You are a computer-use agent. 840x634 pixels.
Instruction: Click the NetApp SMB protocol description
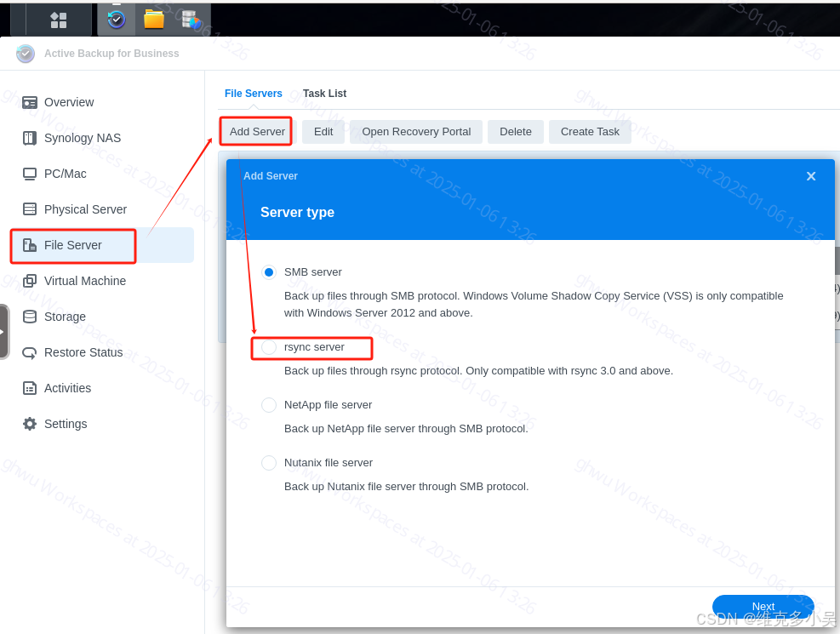coord(406,429)
